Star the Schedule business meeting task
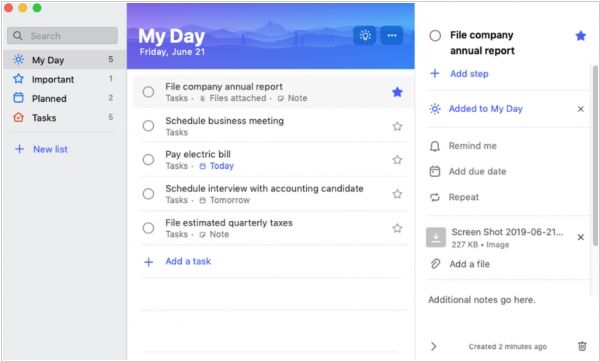The image size is (600, 362). pyautogui.click(x=398, y=126)
